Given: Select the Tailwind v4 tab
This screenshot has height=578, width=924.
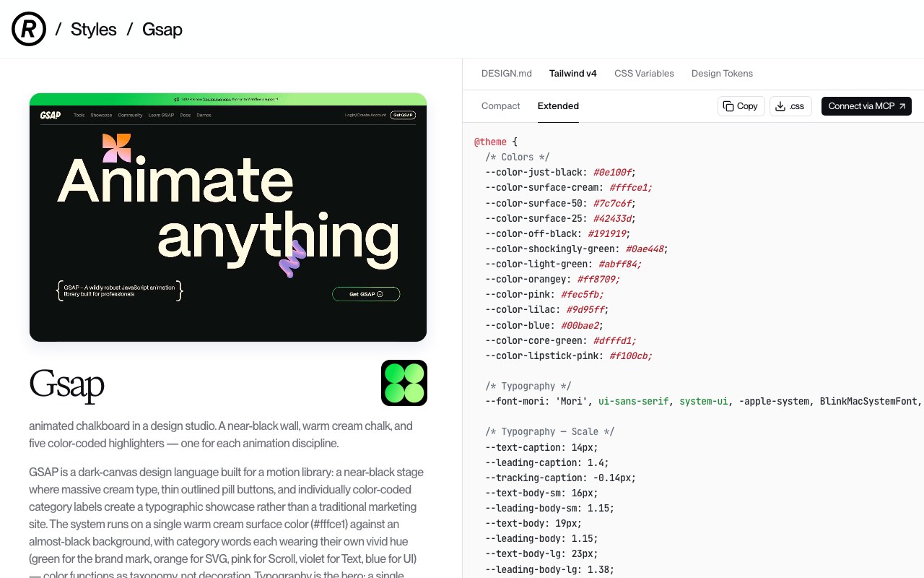Looking at the screenshot, I should [x=573, y=74].
